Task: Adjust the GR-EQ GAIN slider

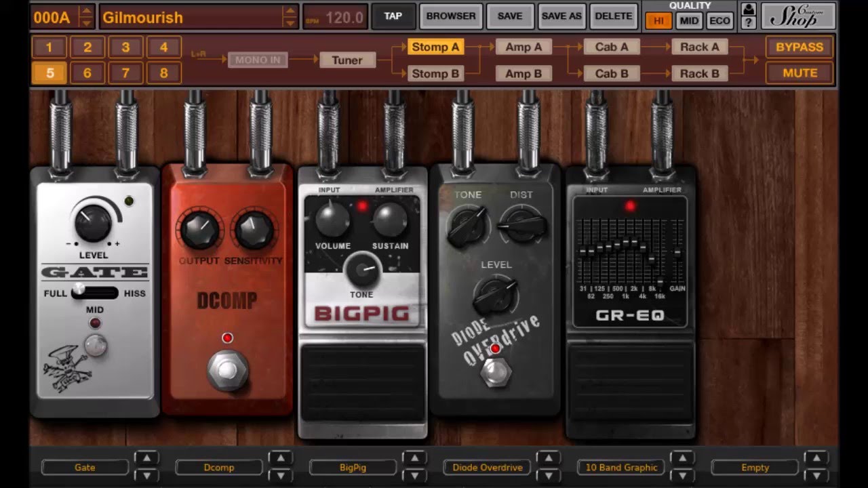Action: (x=677, y=251)
